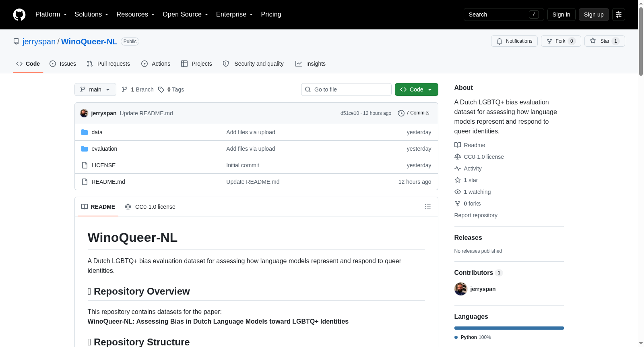Open the Projects tab
This screenshot has width=644, height=347.
(196, 64)
